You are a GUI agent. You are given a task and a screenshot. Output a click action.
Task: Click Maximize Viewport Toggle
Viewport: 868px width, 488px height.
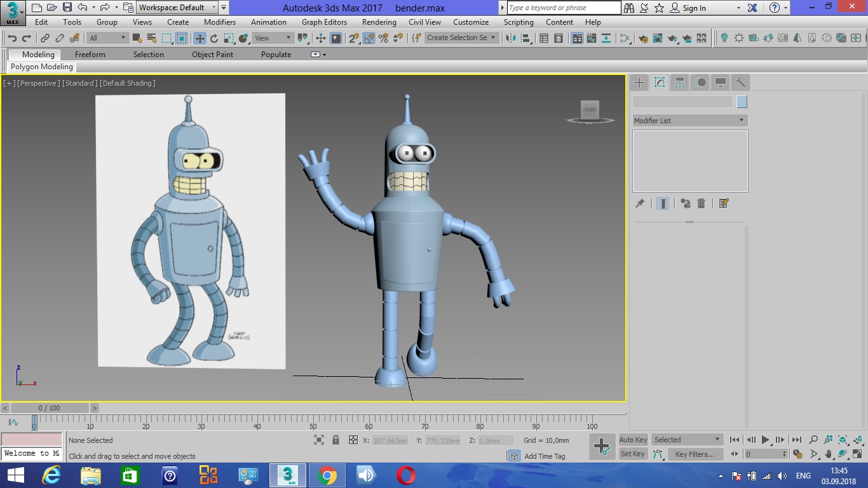pyautogui.click(x=858, y=454)
